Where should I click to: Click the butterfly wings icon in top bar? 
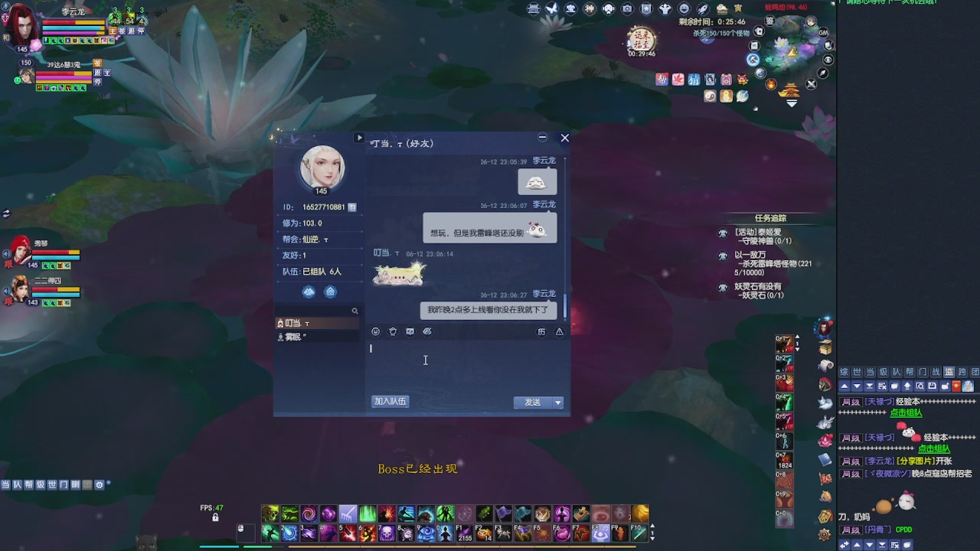(x=552, y=8)
